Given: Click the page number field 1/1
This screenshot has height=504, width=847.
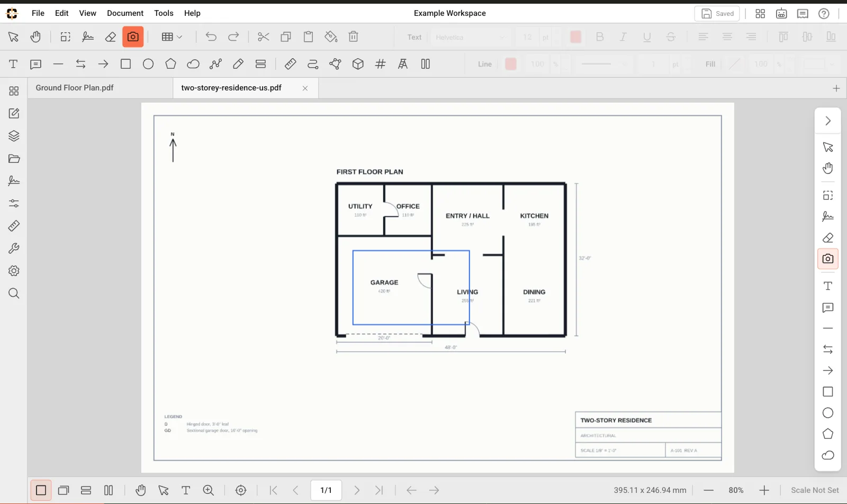Looking at the screenshot, I should tap(326, 490).
